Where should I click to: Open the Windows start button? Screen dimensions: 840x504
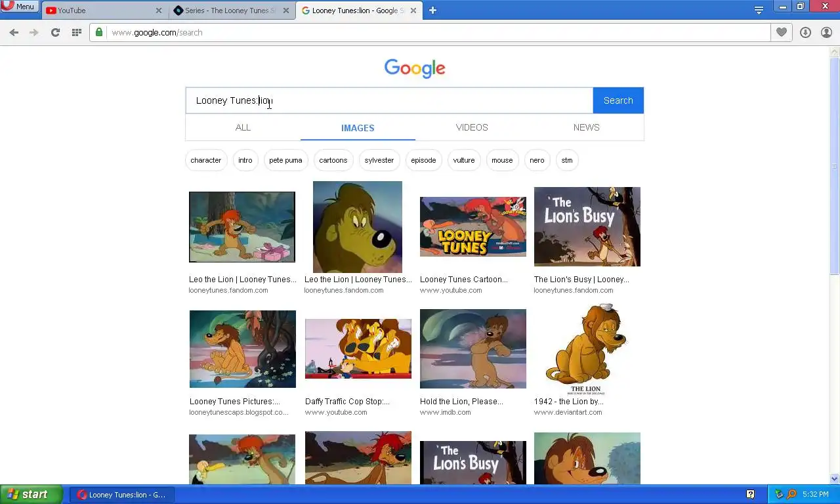pos(31,494)
